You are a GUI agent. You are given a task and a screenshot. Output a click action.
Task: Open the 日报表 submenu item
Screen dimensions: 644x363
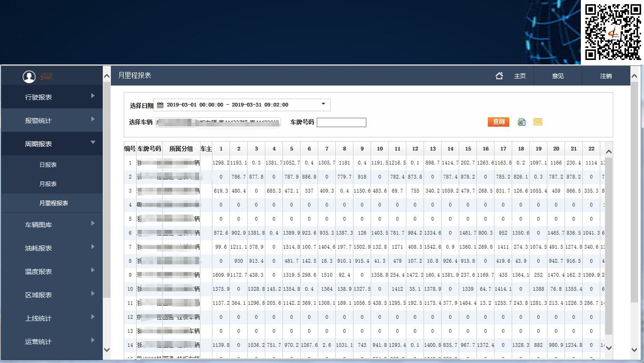pos(48,165)
